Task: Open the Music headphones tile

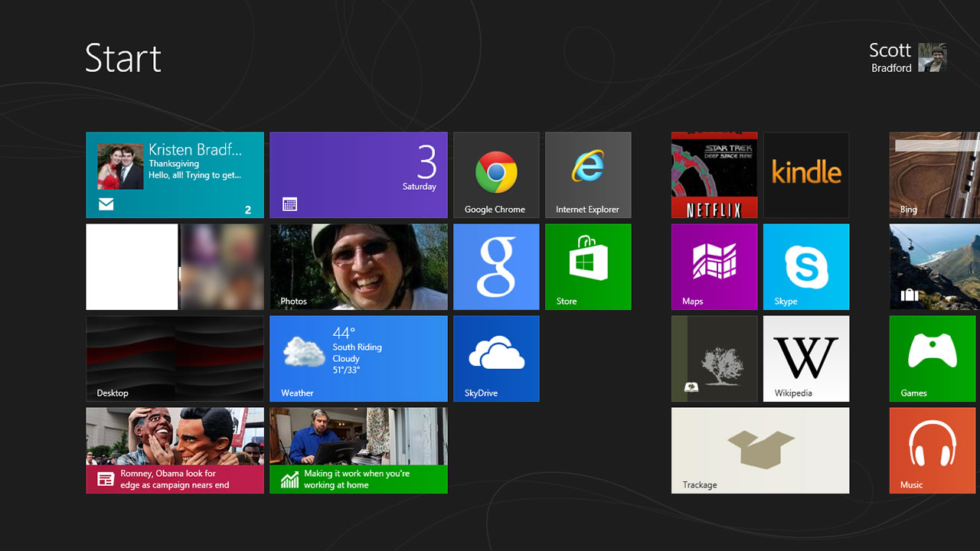Action: point(932,450)
